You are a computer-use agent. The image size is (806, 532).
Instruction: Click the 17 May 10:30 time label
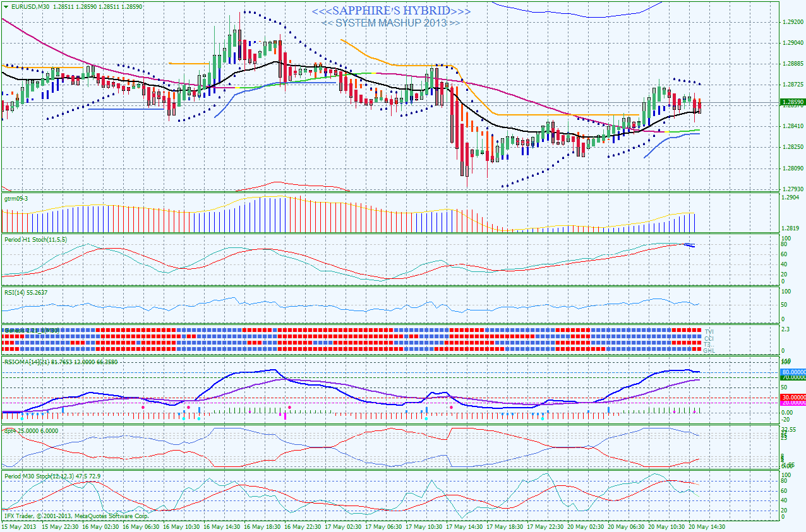click(424, 526)
